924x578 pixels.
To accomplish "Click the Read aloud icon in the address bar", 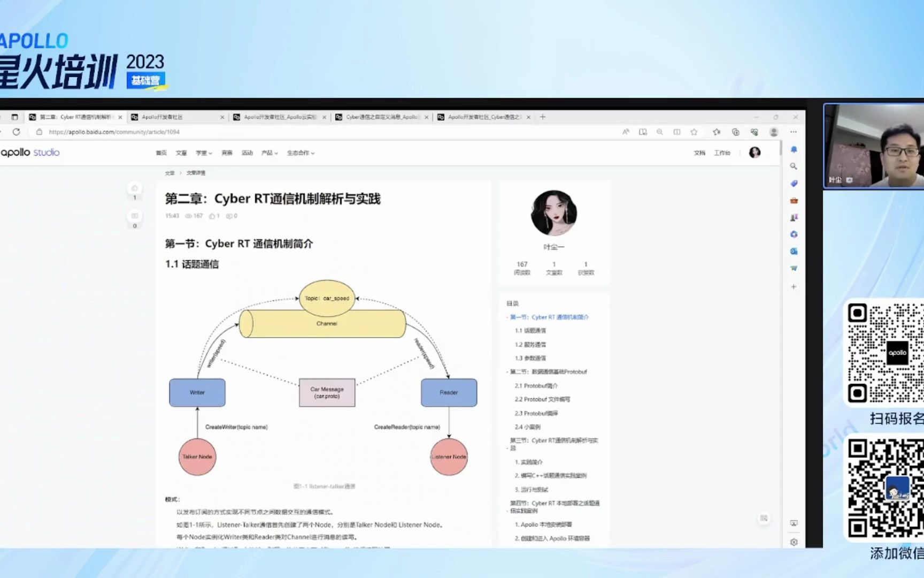I will (x=626, y=132).
